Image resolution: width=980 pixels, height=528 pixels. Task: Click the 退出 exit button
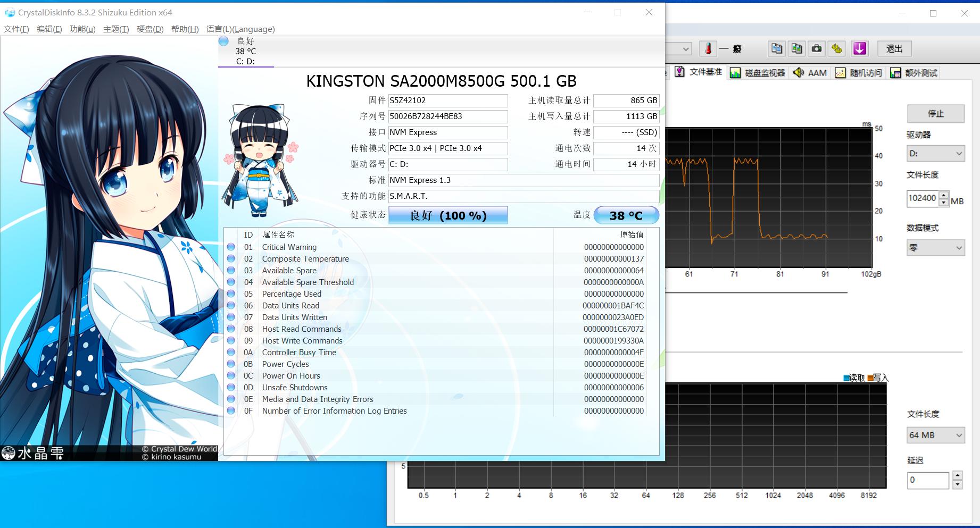894,49
